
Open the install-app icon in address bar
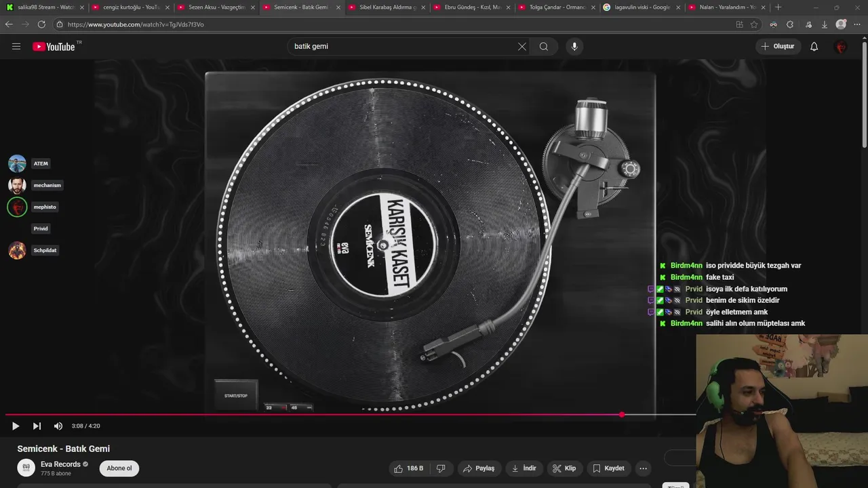click(739, 24)
